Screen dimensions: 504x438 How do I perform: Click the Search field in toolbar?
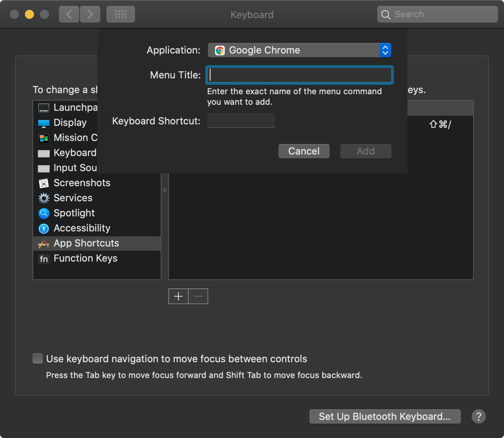[x=438, y=14]
